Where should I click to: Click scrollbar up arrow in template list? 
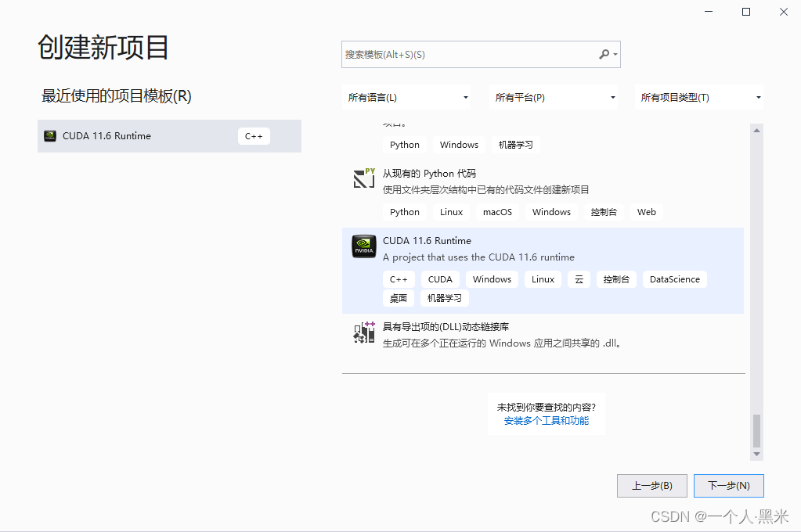point(756,131)
